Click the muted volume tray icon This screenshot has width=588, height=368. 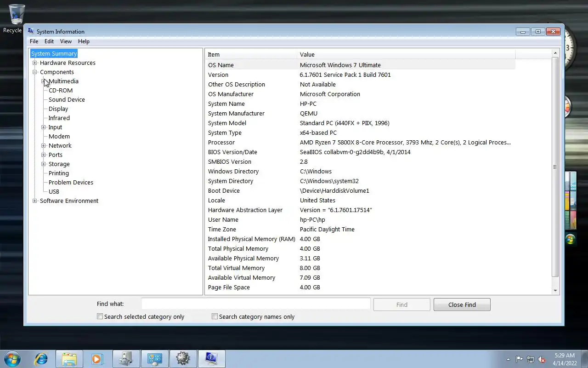542,359
